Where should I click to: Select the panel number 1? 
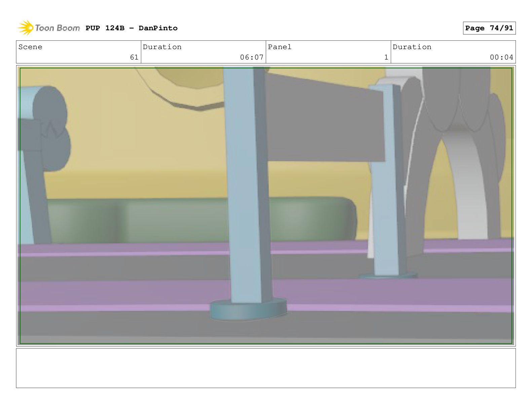pyautogui.click(x=386, y=58)
